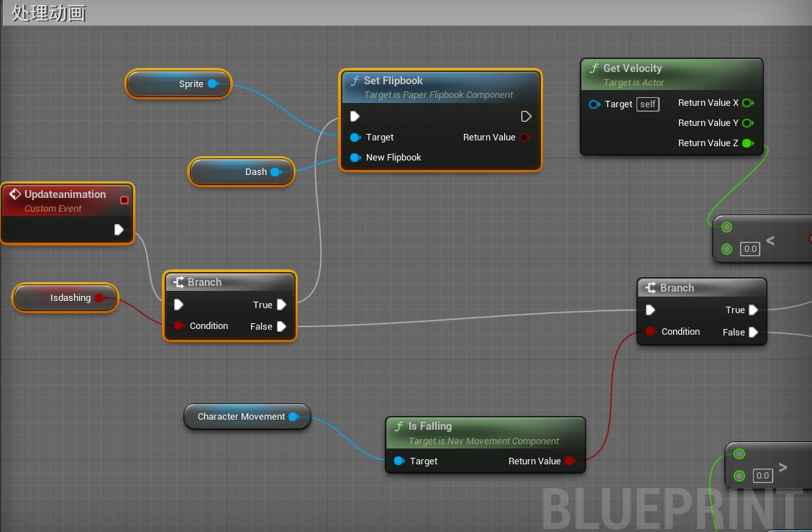Click the Updateanimation event execution output pin
This screenshot has width=812, height=532.
click(x=119, y=230)
